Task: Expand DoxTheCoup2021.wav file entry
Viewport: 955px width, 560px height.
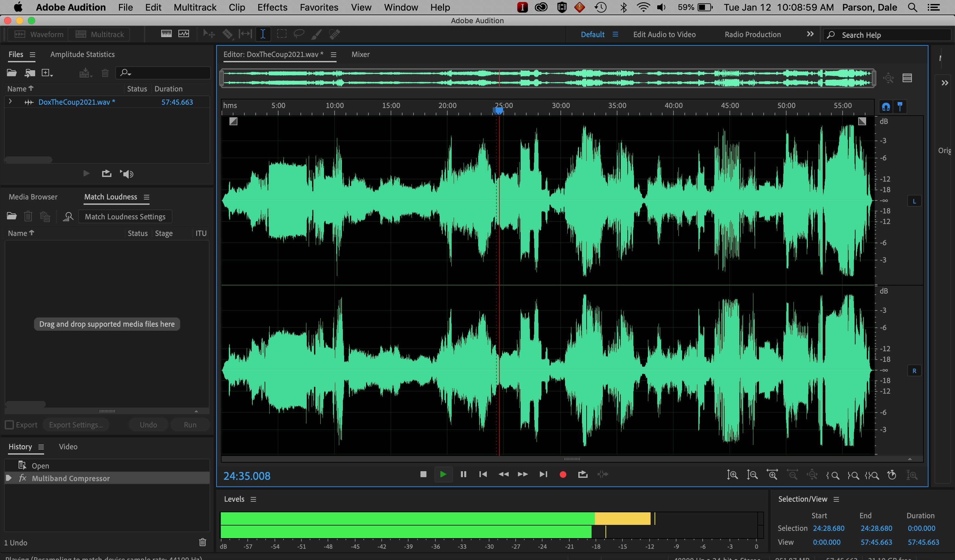Action: (x=10, y=101)
